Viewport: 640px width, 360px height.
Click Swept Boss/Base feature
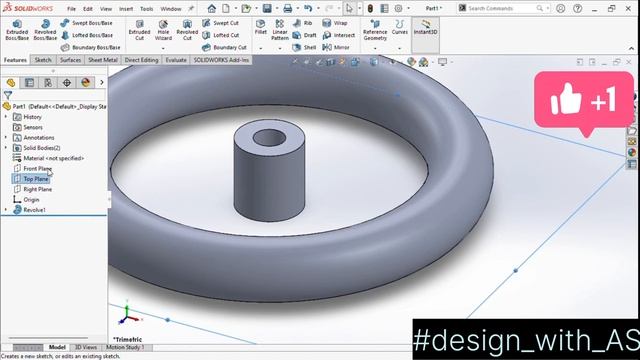click(87, 23)
